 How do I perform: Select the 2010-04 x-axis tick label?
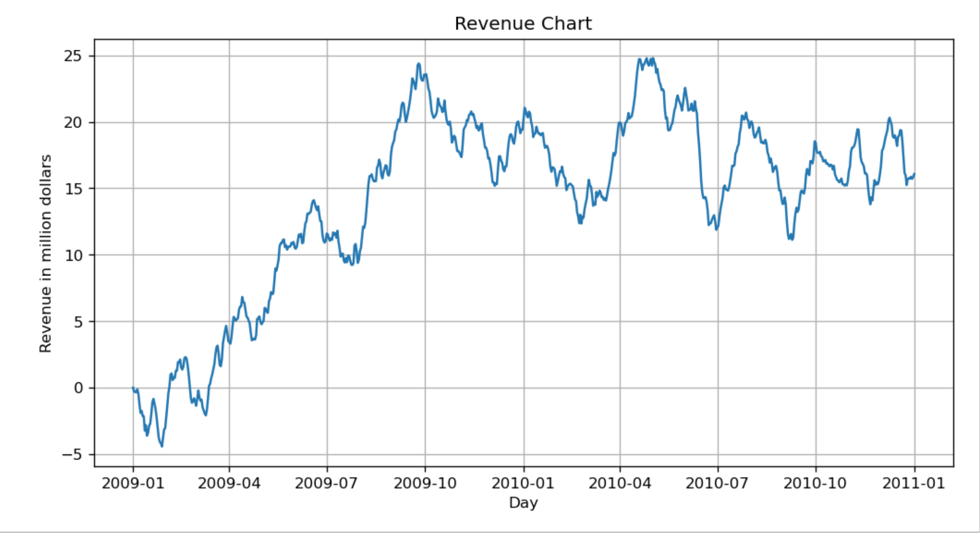tap(620, 483)
